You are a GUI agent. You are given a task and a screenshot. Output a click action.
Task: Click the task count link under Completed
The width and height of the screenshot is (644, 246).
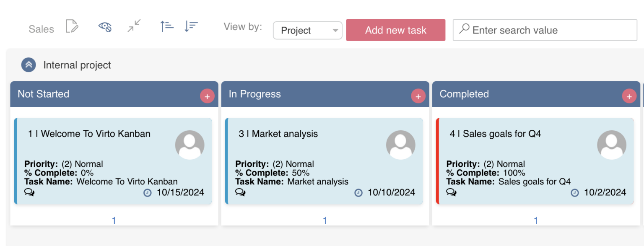[x=536, y=220]
